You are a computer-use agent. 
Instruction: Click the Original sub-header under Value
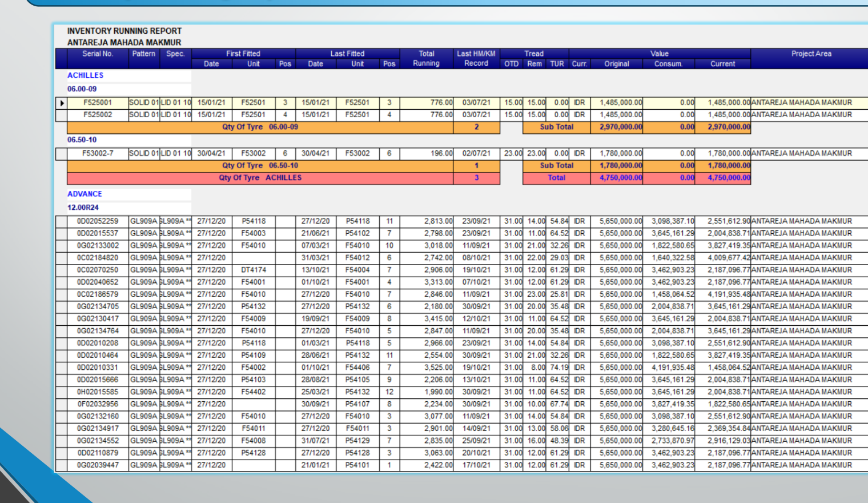click(x=617, y=64)
